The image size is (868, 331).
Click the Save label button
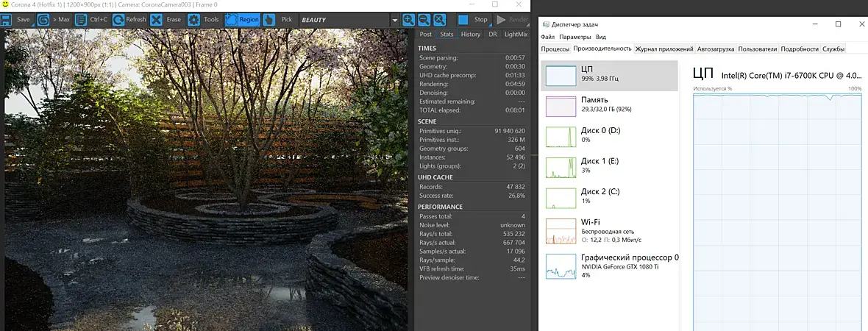click(24, 20)
